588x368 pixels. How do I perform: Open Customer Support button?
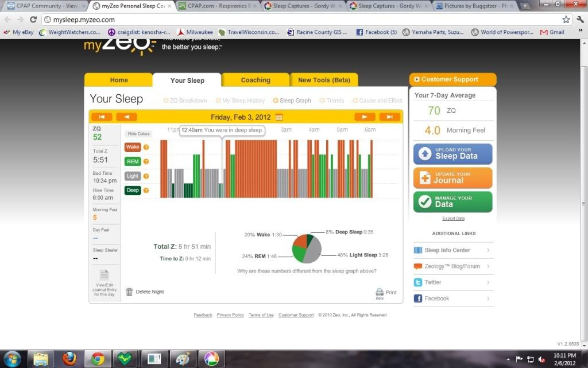tap(453, 79)
